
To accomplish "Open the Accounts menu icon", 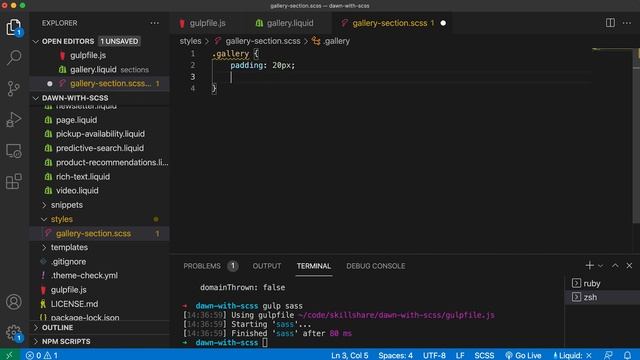I will [x=14, y=302].
